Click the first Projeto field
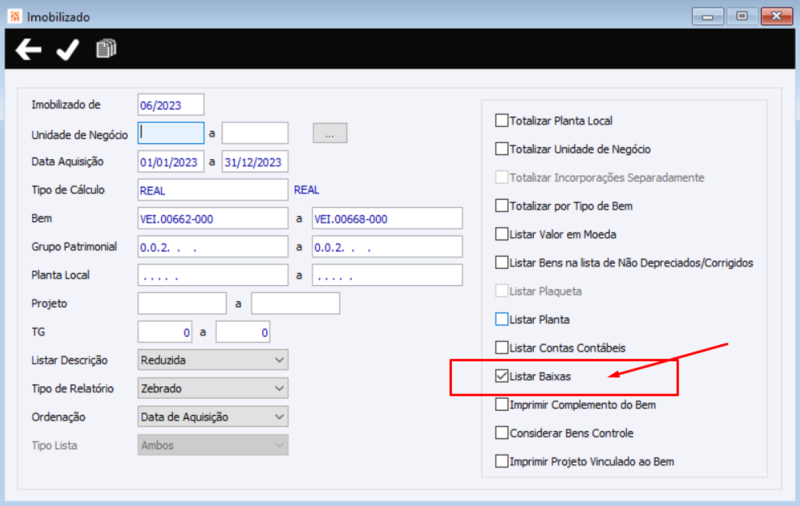The image size is (800, 506). (x=182, y=303)
